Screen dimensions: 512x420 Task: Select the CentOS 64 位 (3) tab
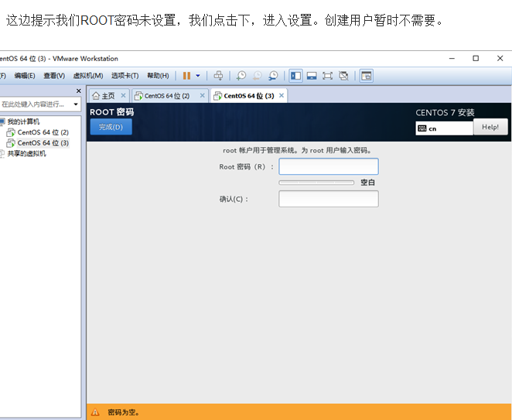tap(249, 96)
